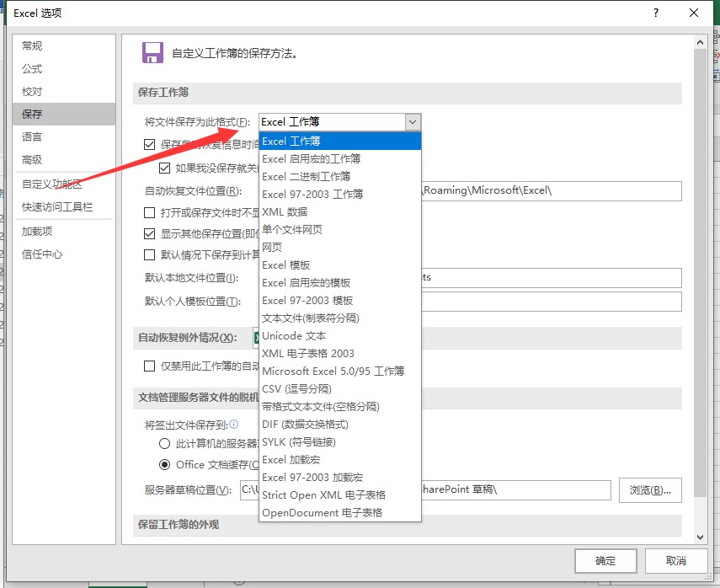The height and width of the screenshot is (588, 720).
Task: Pick Excel 启用宏的工作簿 in dropdown
Action: point(311,158)
